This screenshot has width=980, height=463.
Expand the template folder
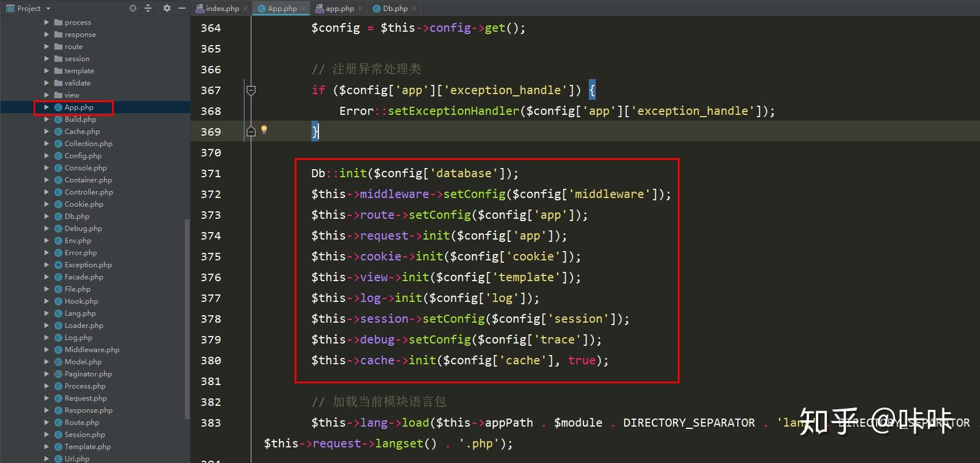point(47,71)
